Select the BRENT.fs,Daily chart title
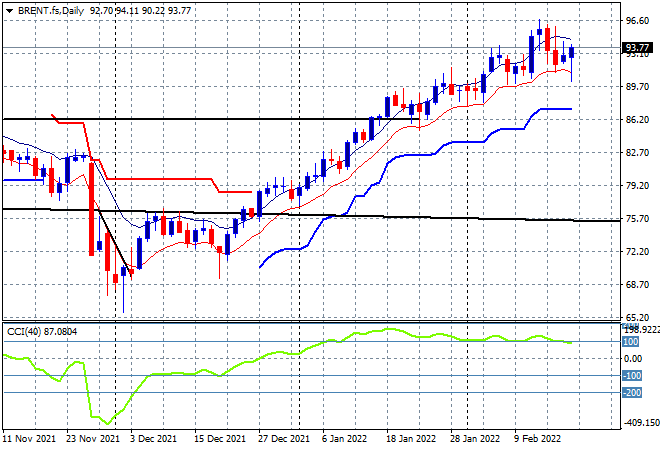 (x=51, y=11)
